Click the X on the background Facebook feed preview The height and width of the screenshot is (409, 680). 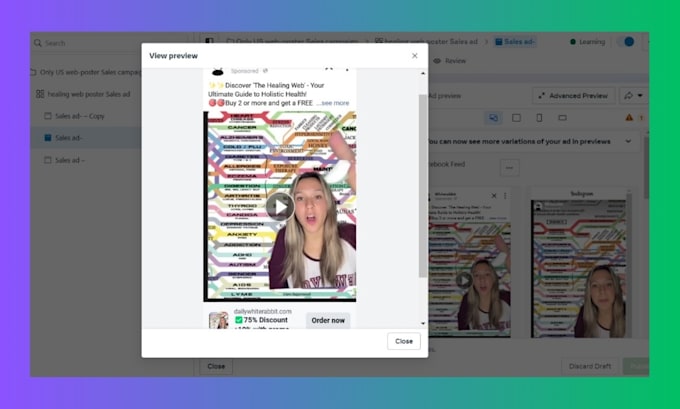coord(494,196)
